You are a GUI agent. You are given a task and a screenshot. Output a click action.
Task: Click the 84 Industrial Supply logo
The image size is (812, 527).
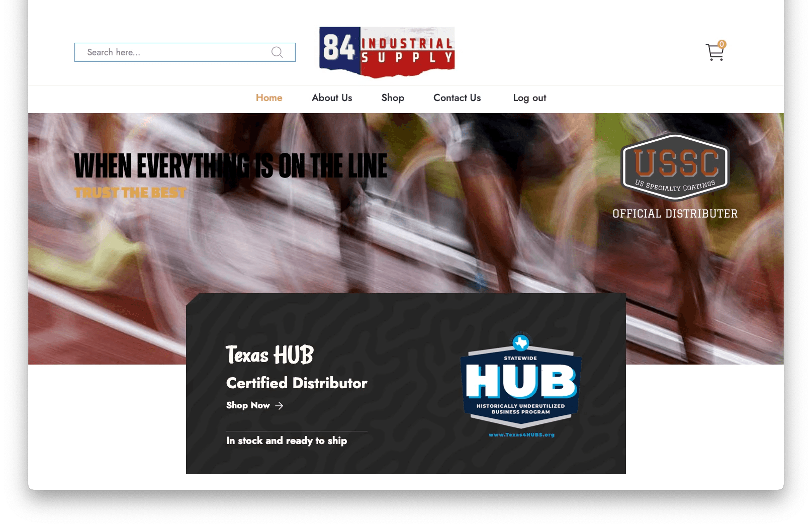pos(387,52)
